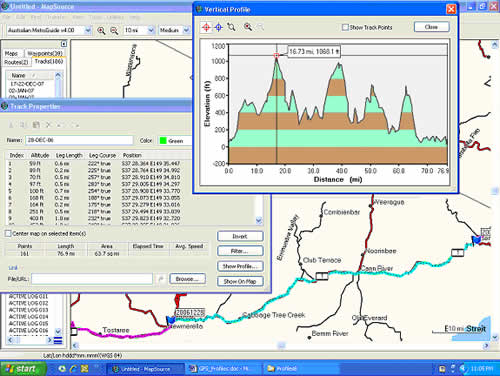The image size is (500, 376).
Task: Expand the Medium detail level dropdown
Action: click(186, 30)
